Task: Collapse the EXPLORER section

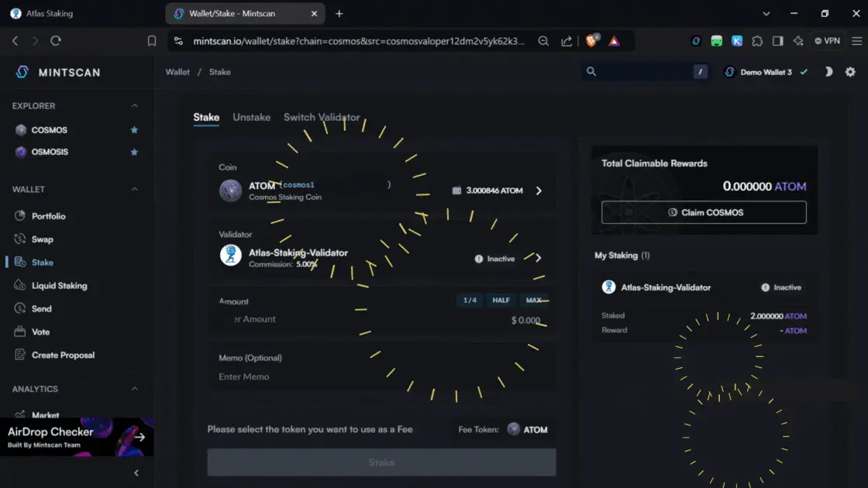Action: coord(134,106)
